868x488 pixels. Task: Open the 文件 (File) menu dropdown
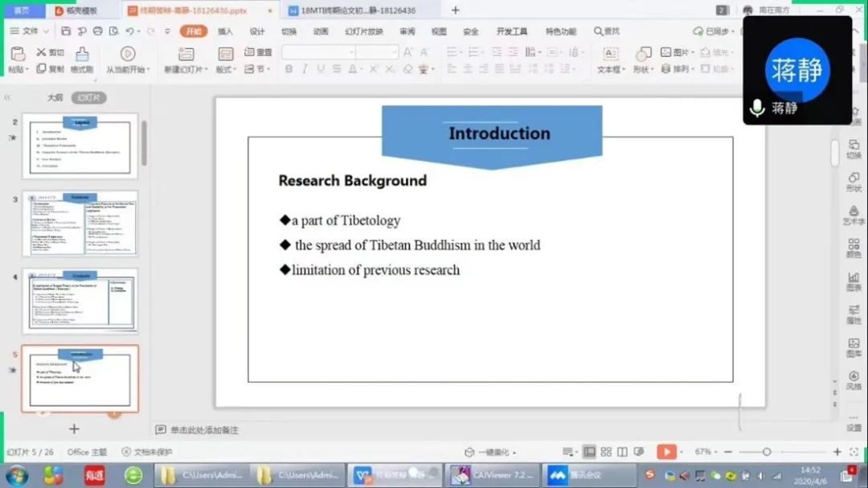[31, 31]
